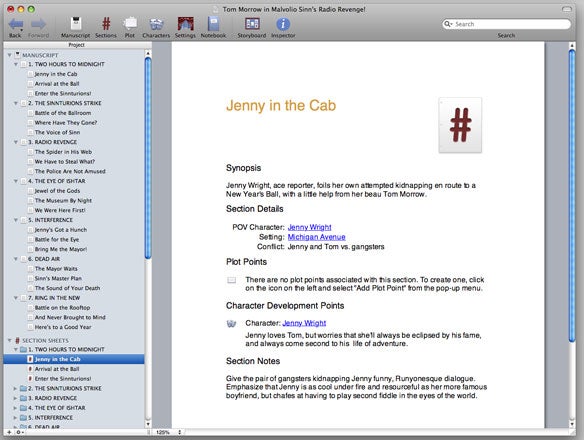Select Sinn's Master Plan section
The width and height of the screenshot is (584, 440).
coord(58,278)
